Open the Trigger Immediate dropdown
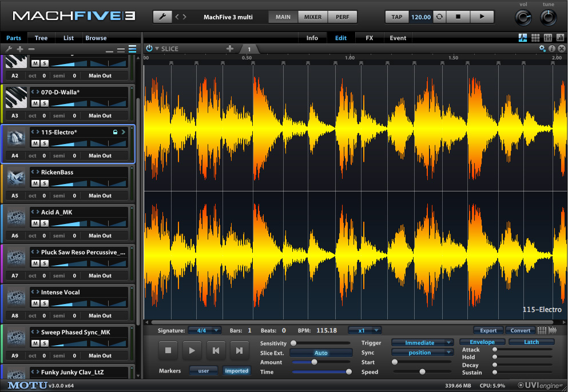 pos(422,343)
